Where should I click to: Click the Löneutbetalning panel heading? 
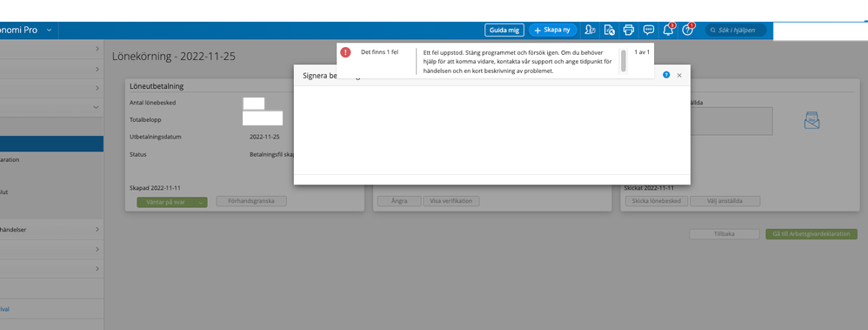click(157, 86)
